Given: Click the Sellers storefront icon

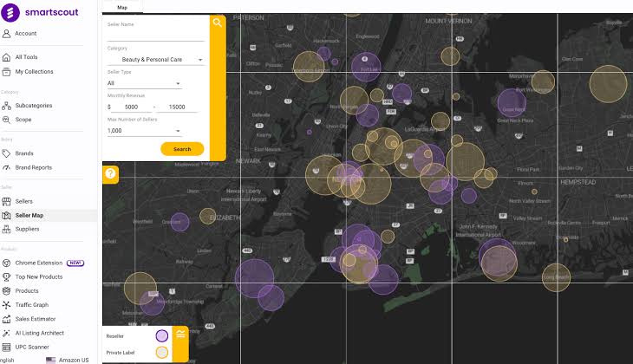Looking at the screenshot, I should [x=6, y=201].
